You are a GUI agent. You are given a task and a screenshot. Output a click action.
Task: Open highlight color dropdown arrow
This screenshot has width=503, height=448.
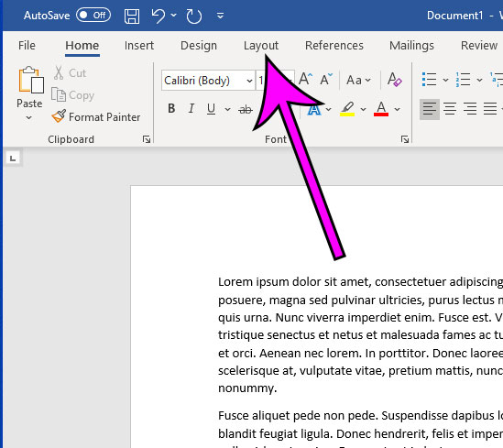click(x=363, y=109)
